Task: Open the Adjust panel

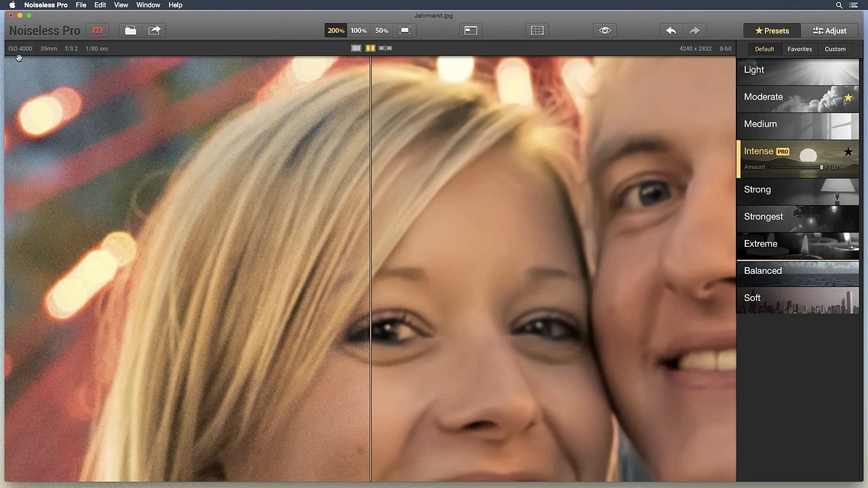Action: coord(830,30)
